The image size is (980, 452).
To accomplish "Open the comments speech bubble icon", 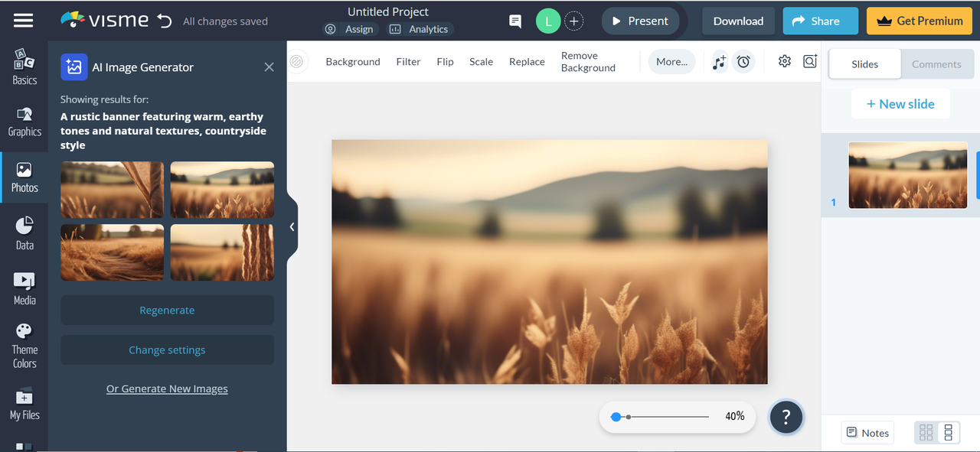I will 515,21.
